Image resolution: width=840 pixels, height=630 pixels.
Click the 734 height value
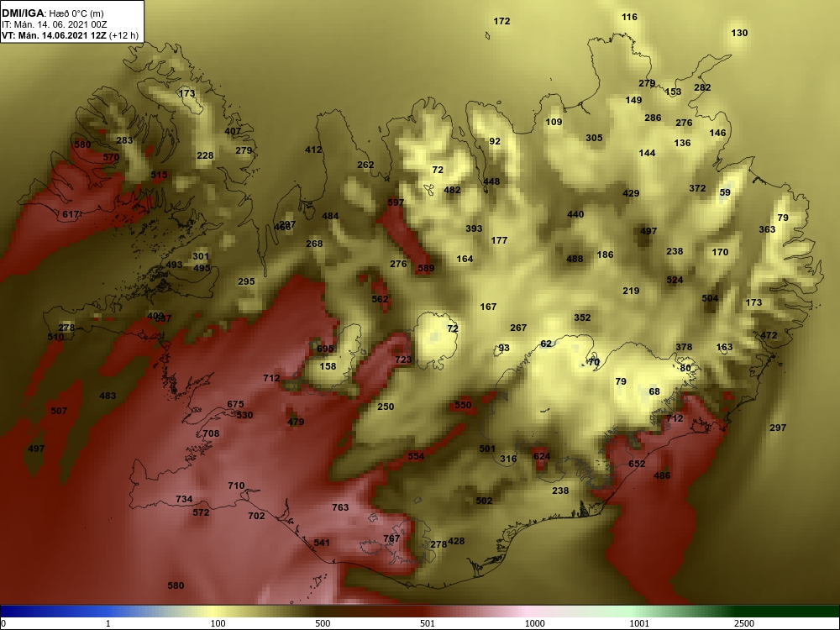pyautogui.click(x=184, y=499)
